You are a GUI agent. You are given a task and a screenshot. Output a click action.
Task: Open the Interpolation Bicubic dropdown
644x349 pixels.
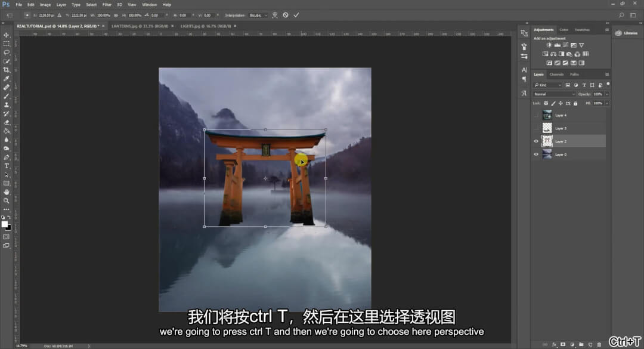coord(258,15)
